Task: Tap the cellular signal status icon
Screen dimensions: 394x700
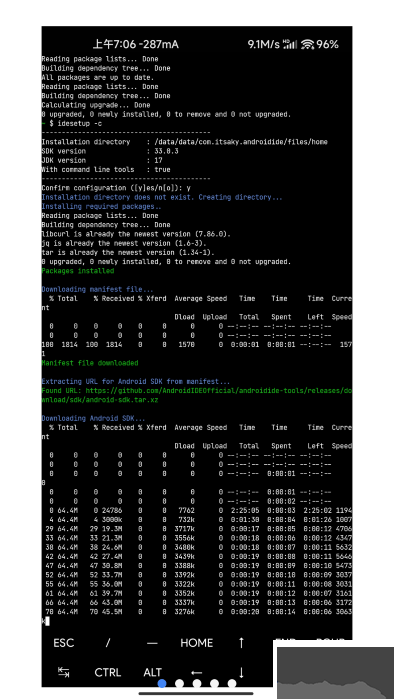Action: [290, 44]
